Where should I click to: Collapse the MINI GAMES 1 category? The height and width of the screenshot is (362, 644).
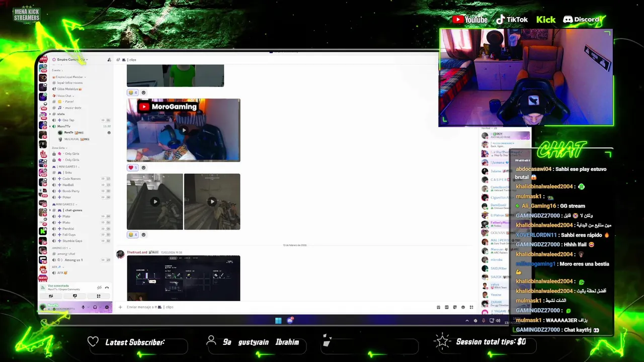coord(65,166)
